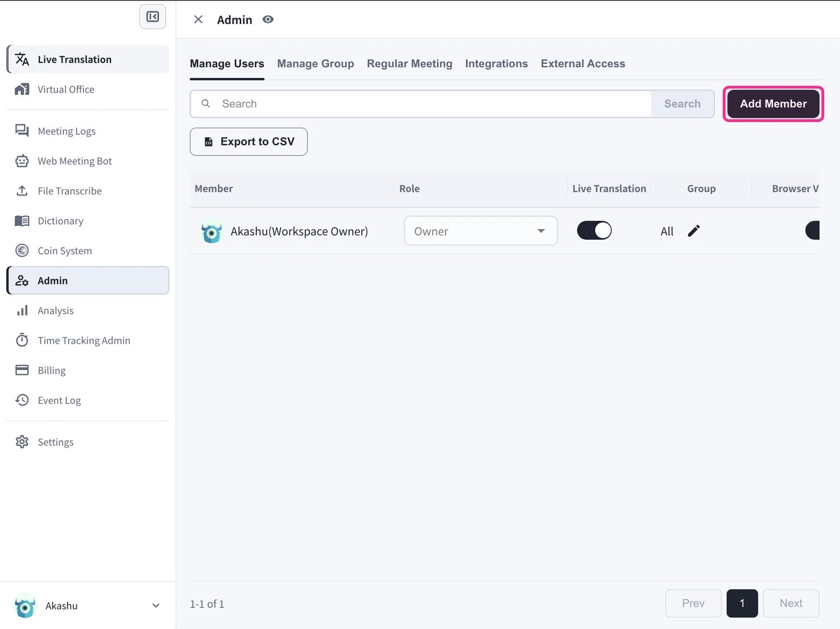The image size is (840, 629).
Task: Select Admin in the sidebar
Action: (x=88, y=281)
